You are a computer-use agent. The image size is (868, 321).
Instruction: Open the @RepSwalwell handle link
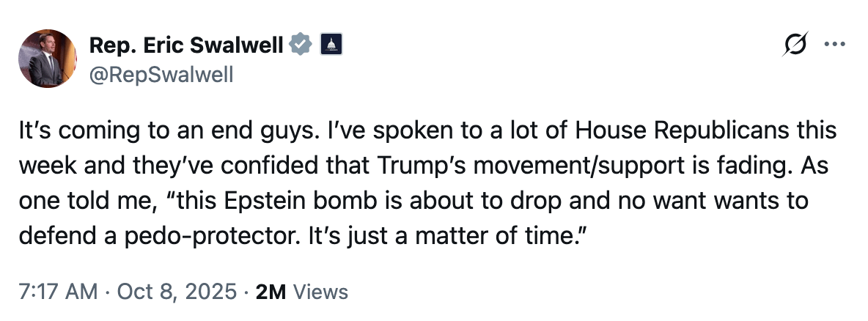[161, 74]
